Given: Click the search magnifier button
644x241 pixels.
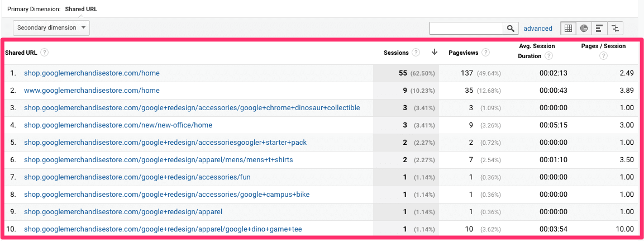Looking at the screenshot, I should (x=510, y=29).
